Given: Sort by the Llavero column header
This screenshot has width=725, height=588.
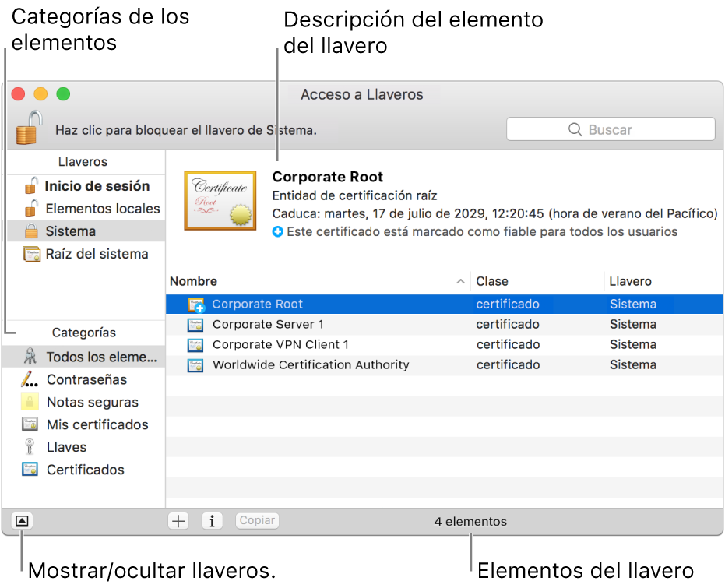Looking at the screenshot, I should (663, 281).
